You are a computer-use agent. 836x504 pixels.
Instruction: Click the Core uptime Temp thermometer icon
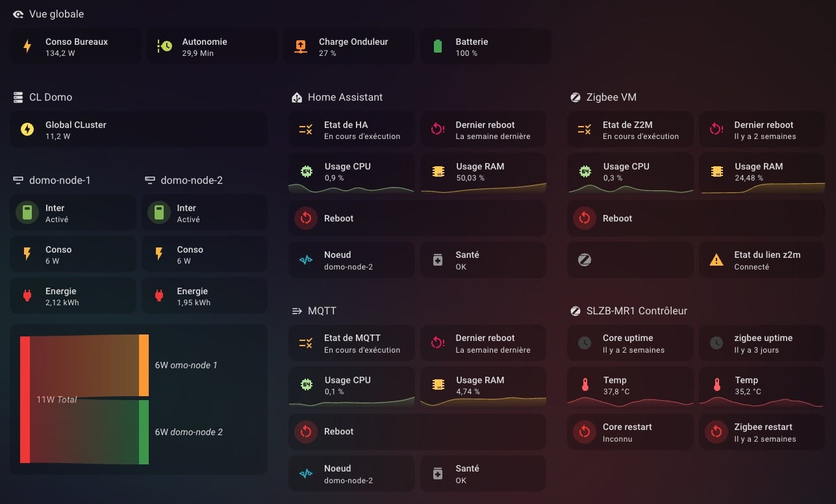[x=585, y=385]
